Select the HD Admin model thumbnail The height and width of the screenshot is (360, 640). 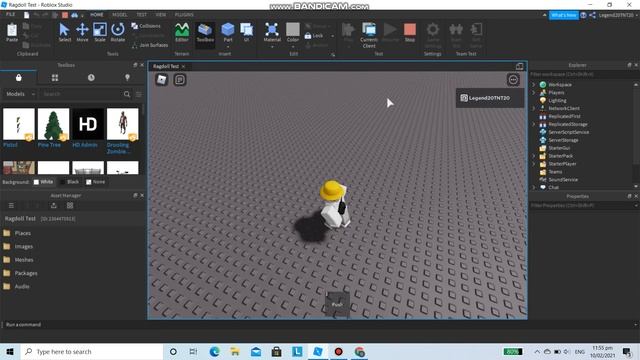(x=88, y=124)
